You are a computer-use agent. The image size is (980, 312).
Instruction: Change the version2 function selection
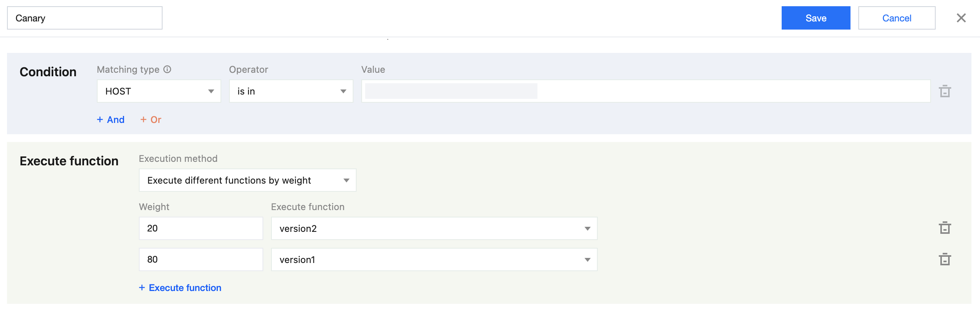click(434, 228)
